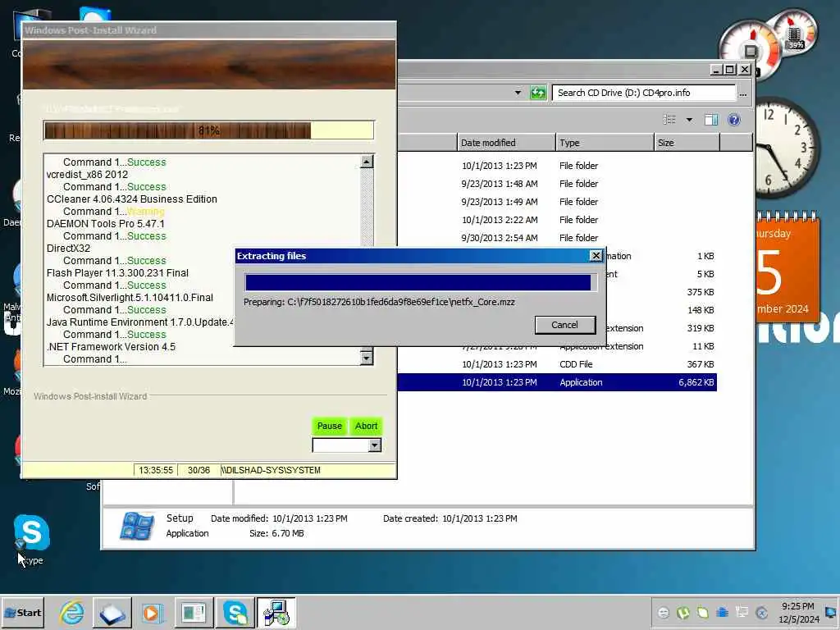Toggle the Explorer preview pane icon
Viewport: 840px width, 630px height.
(711, 120)
